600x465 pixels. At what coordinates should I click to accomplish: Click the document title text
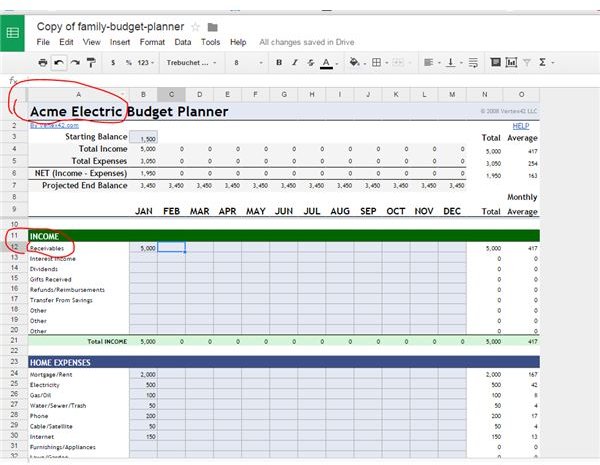[x=111, y=27]
